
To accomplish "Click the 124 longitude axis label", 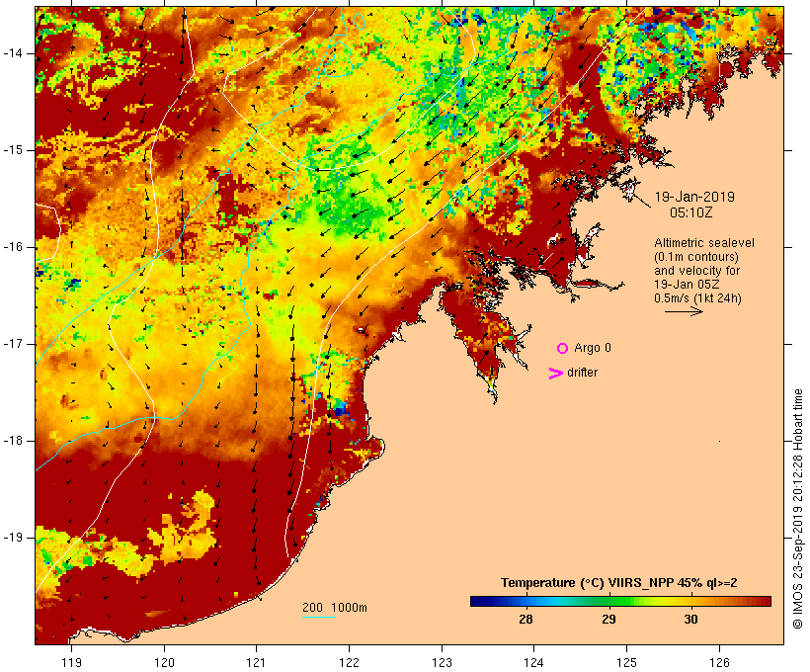I will click(x=533, y=662).
